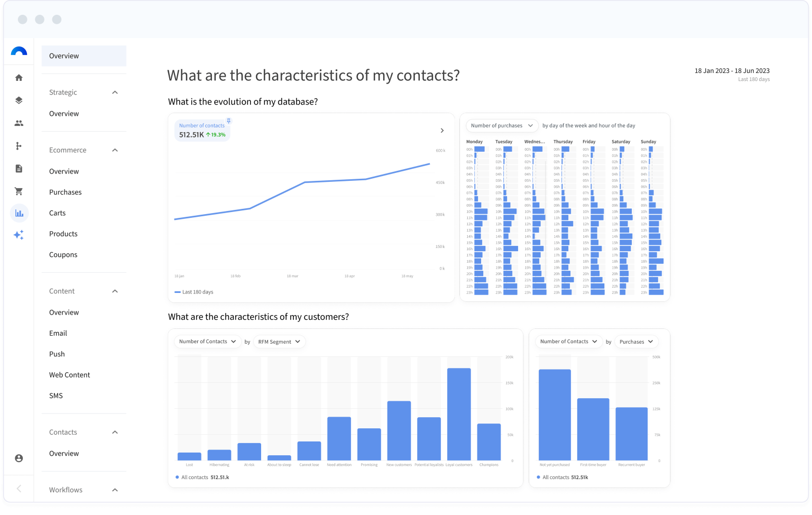This screenshot has width=812, height=515.
Task: Click the date range 18 Jan 2023 - 18 Jun 2023
Action: [x=732, y=71]
